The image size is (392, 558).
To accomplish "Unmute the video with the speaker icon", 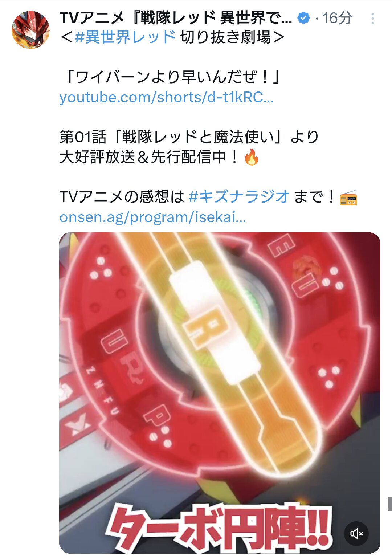I will (356, 533).
